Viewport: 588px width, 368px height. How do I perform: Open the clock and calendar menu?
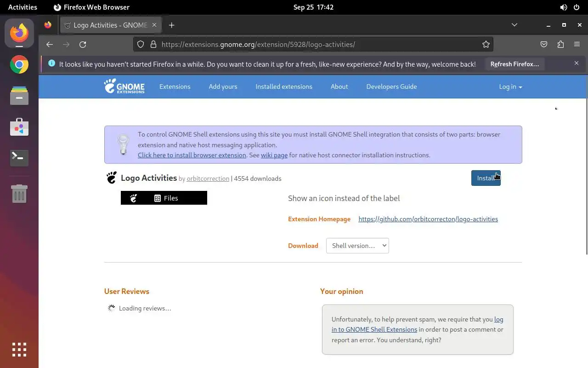coord(313,7)
